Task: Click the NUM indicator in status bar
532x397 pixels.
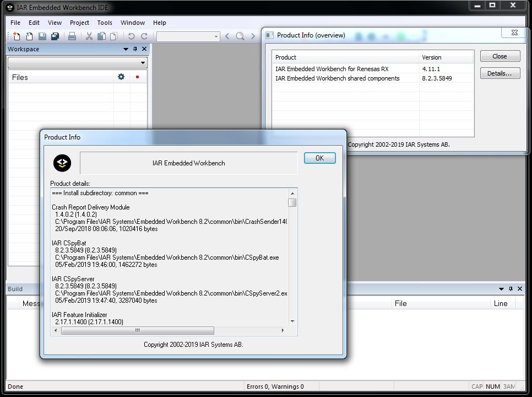Action: [493, 387]
